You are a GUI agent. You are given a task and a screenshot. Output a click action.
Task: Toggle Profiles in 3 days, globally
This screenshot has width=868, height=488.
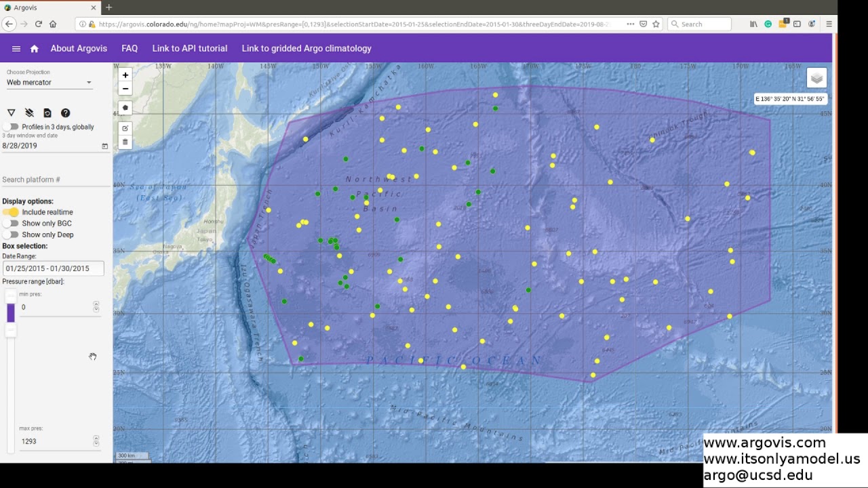click(10, 127)
